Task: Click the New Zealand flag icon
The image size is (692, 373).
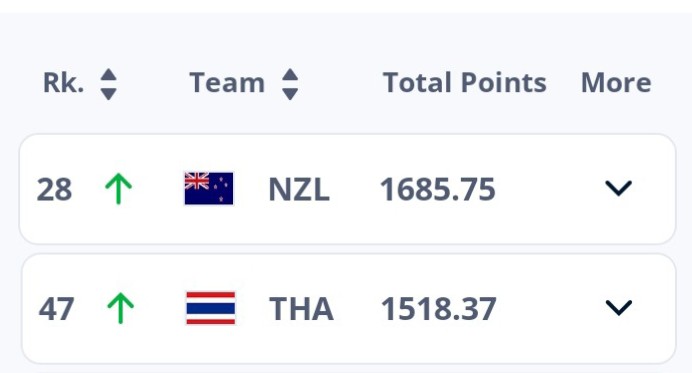Action: [209, 188]
